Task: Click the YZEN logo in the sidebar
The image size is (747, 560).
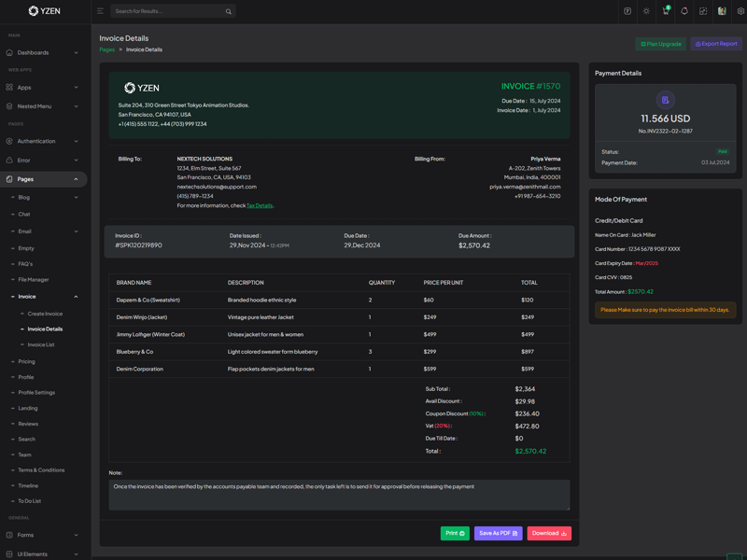Action: [44, 11]
